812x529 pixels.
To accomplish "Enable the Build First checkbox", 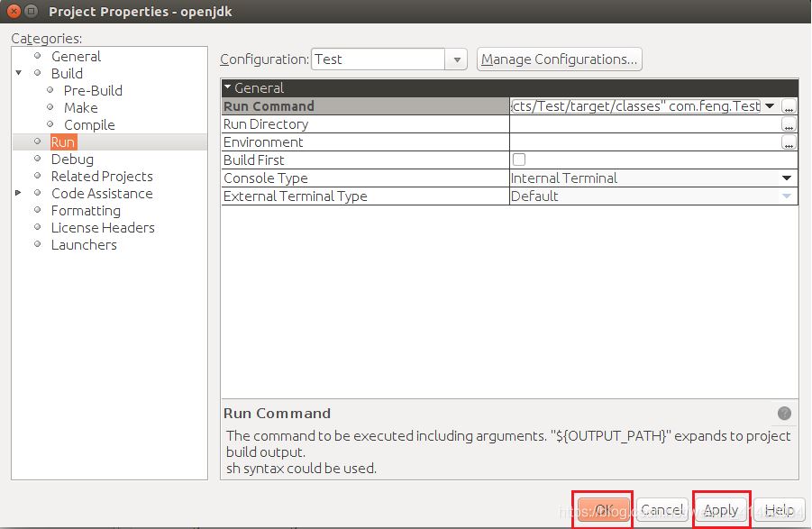I will click(x=519, y=160).
